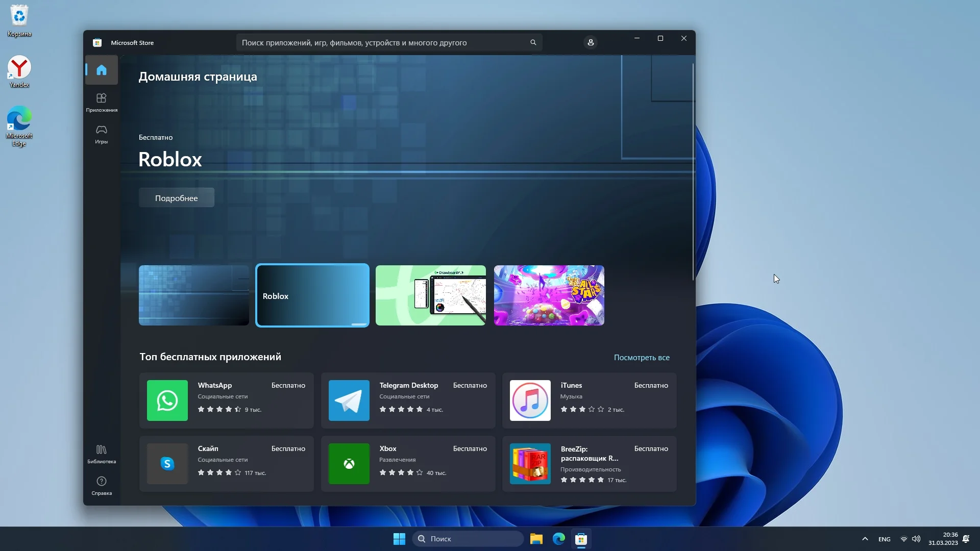Go to Игры section in sidebar
The width and height of the screenshot is (980, 551).
click(x=101, y=134)
